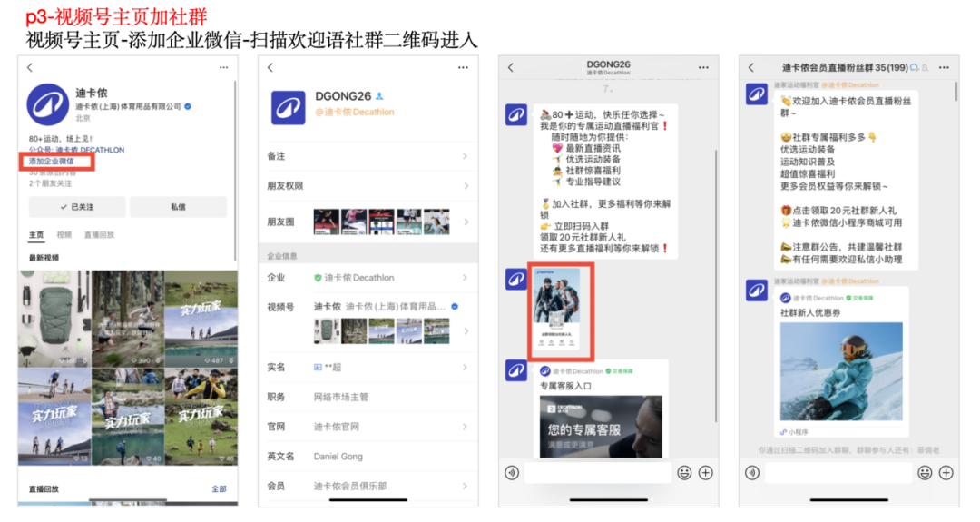Expand the 朋友圈 photos row
This screenshot has width=980, height=522.
(x=368, y=222)
